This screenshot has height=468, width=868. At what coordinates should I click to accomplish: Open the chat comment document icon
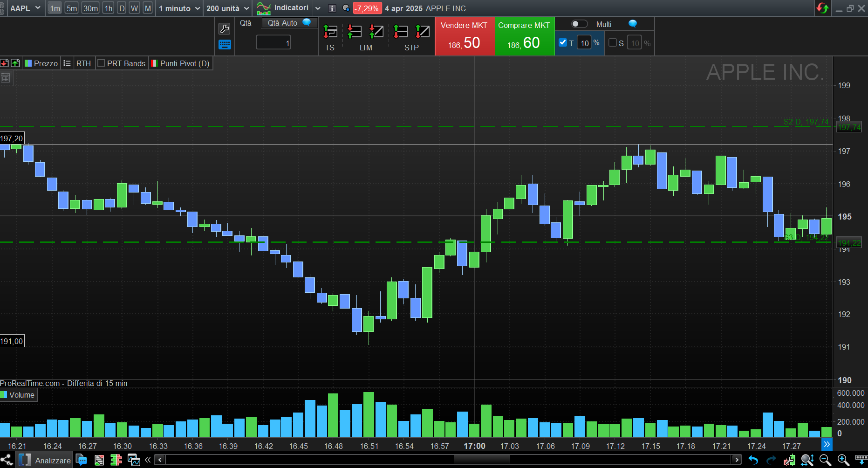tap(82, 460)
